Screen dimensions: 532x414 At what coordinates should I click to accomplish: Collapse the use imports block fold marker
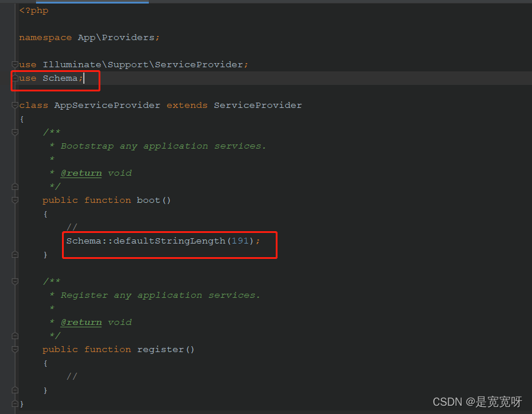(x=15, y=64)
